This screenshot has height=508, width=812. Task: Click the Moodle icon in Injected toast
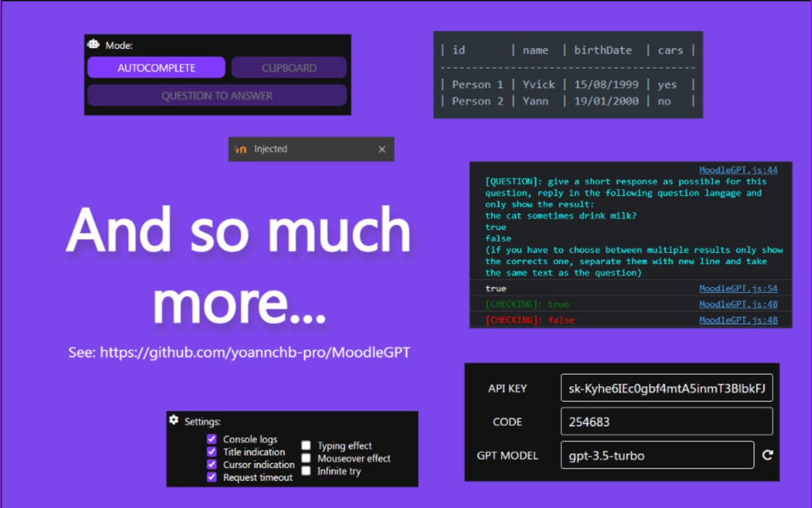240,149
